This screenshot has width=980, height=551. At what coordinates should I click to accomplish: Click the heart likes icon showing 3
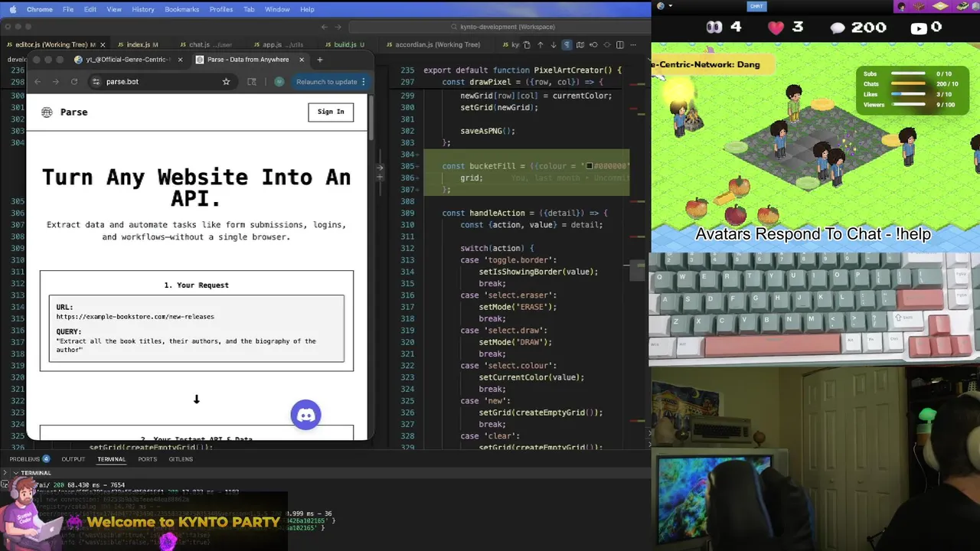pos(776,28)
